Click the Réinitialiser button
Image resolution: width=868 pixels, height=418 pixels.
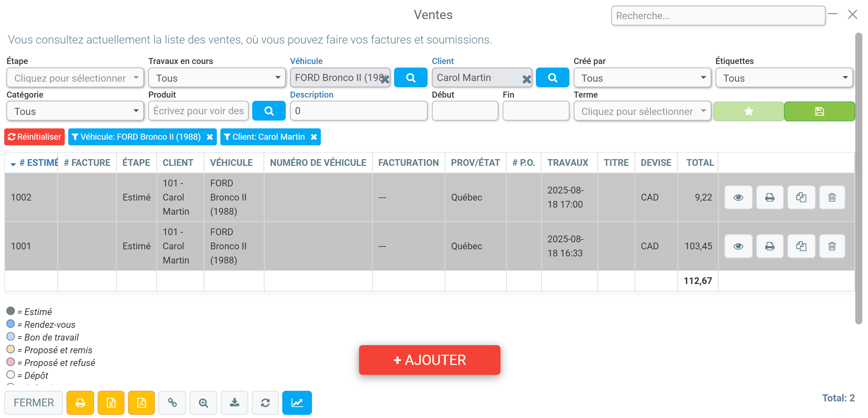coord(34,137)
